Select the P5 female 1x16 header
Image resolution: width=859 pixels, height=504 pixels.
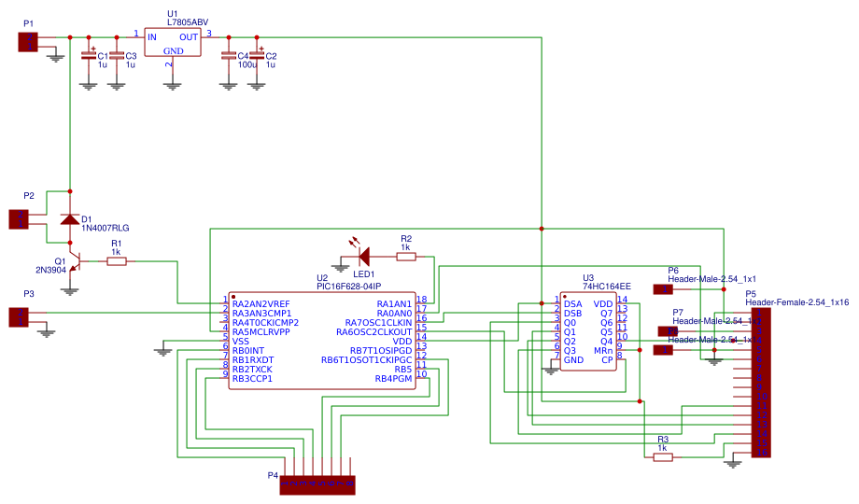(761, 383)
